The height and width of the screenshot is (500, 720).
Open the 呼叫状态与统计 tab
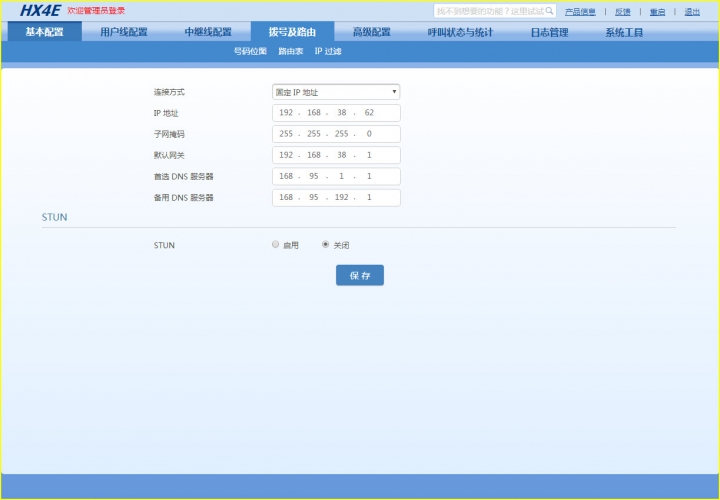[460, 32]
